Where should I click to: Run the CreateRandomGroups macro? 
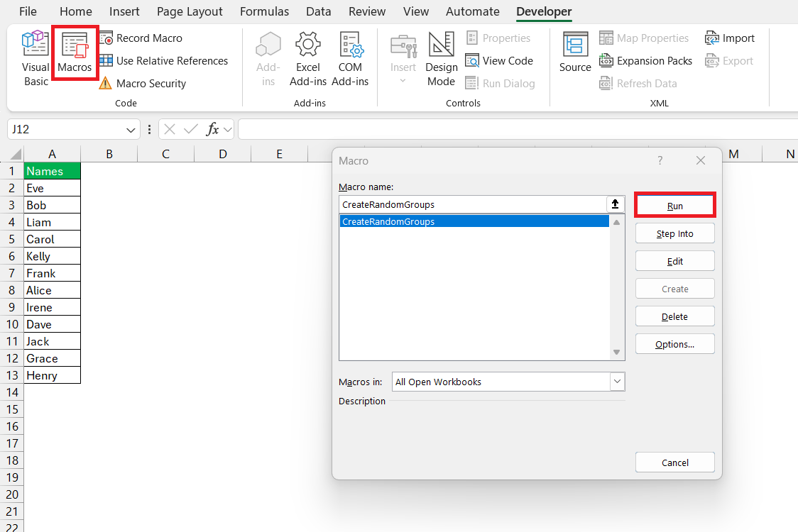[675, 206]
